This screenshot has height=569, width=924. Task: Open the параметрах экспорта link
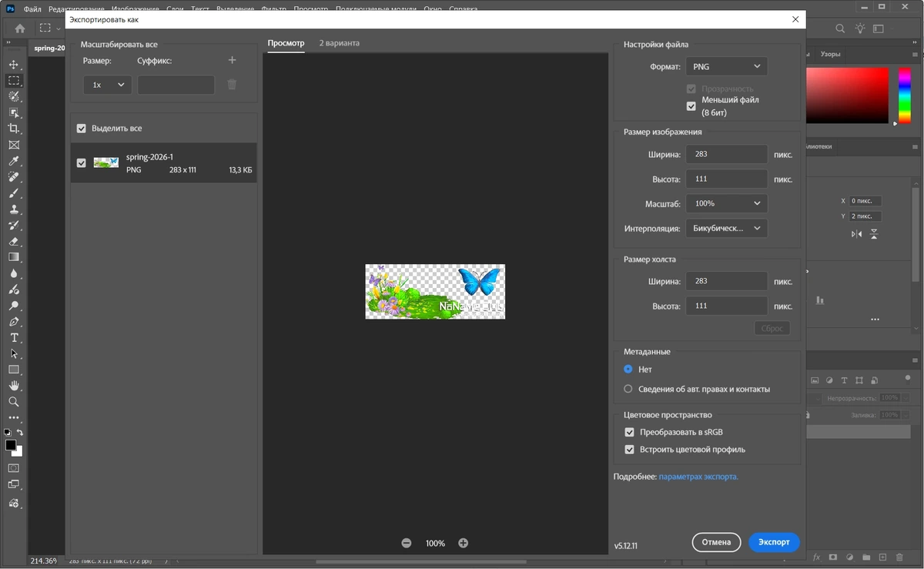(698, 477)
